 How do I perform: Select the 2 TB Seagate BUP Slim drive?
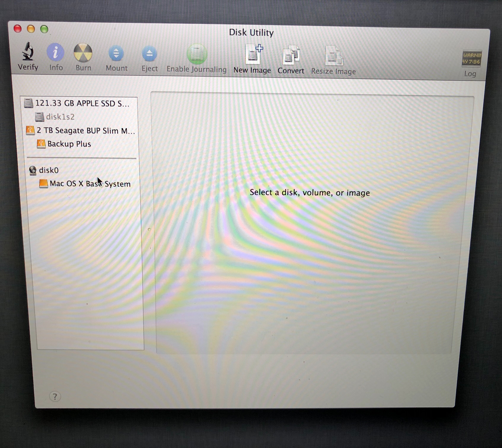pos(85,131)
